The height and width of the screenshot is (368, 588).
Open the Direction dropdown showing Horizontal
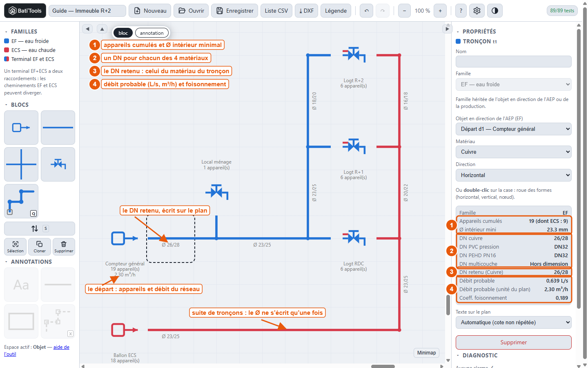[x=513, y=175]
